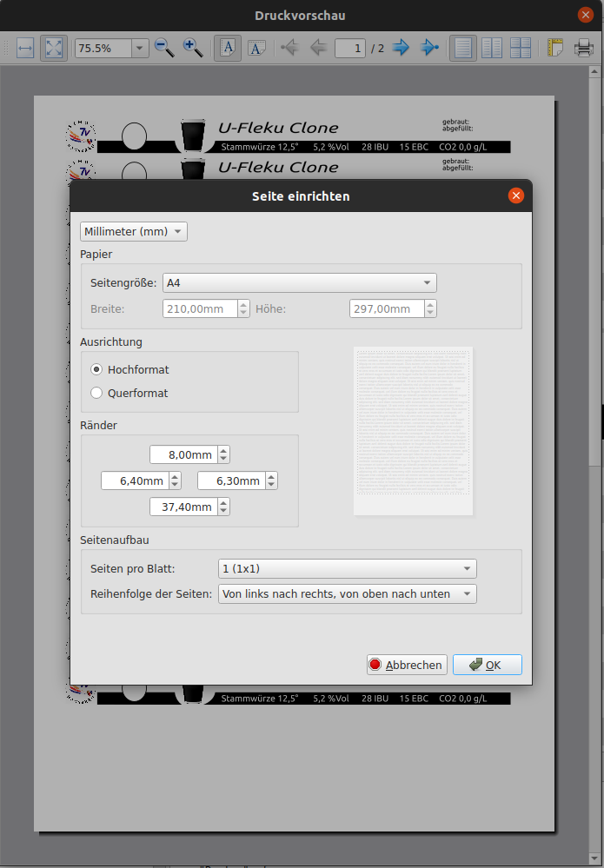Click the fit width toolbar icon
The height and width of the screenshot is (868, 604).
coord(25,48)
